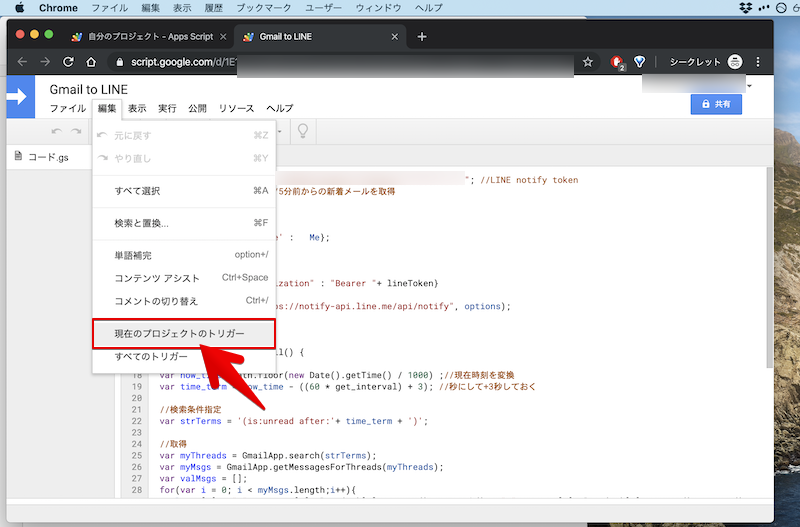Viewport: 800px width, 527px height.
Task: Click the blue 共有 share button
Action: click(x=716, y=104)
